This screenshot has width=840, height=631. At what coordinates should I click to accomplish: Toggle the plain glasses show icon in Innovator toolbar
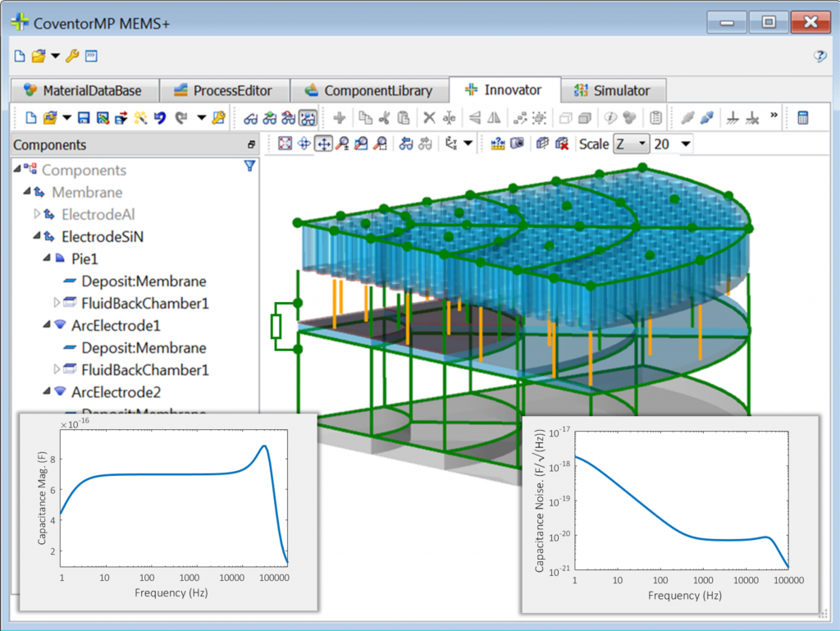pyautogui.click(x=250, y=118)
